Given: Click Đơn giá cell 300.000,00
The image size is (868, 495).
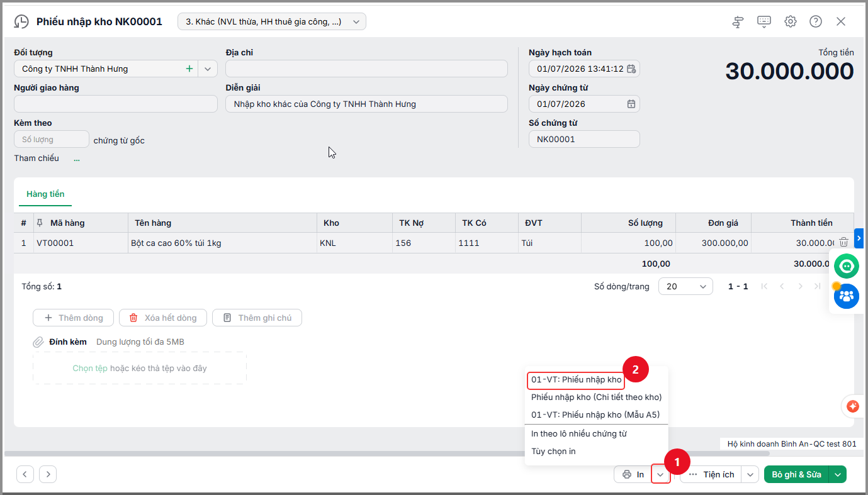Looking at the screenshot, I should coord(713,243).
